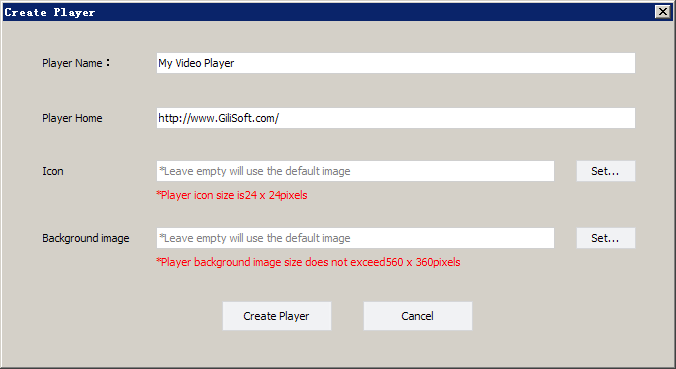Click the Icon label text
This screenshot has width=676, height=369.
tap(53, 171)
